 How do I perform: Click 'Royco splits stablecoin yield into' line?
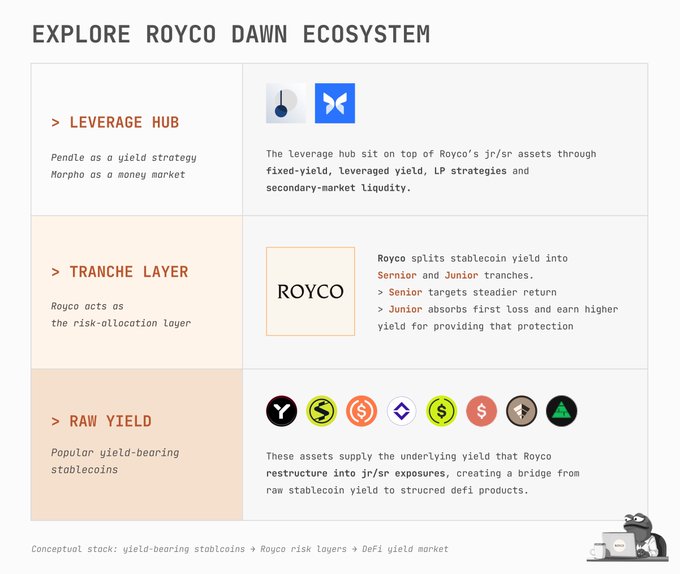click(x=473, y=258)
